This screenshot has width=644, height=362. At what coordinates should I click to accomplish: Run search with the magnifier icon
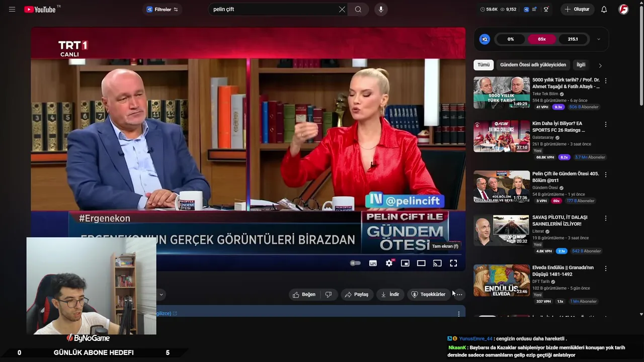358,9
